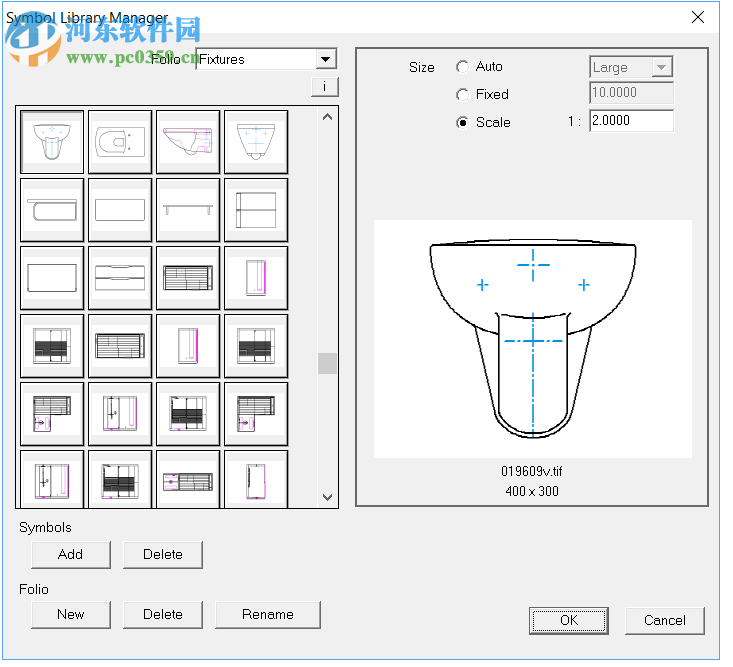
Task: Click the 400 x 300 dimensions text
Action: coord(532,491)
